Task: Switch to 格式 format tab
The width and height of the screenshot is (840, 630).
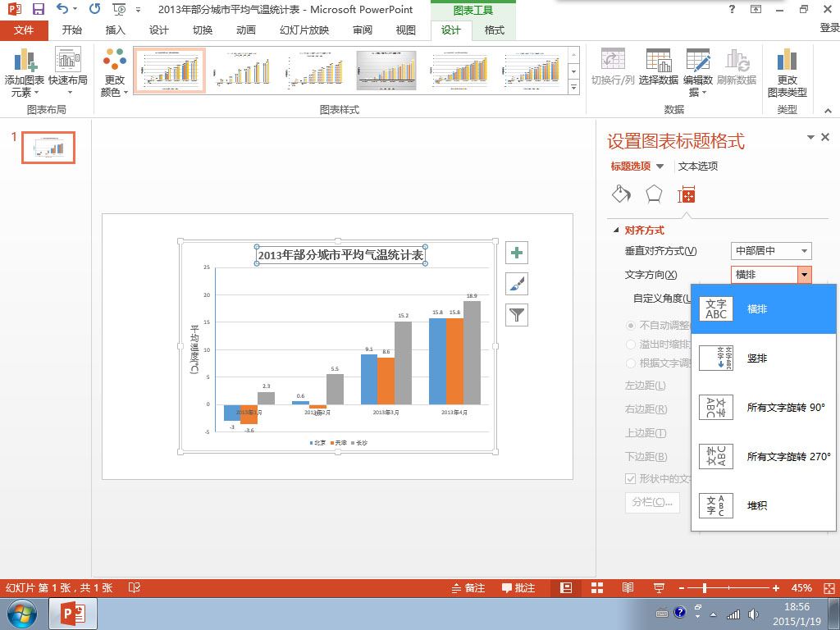Action: tap(494, 30)
